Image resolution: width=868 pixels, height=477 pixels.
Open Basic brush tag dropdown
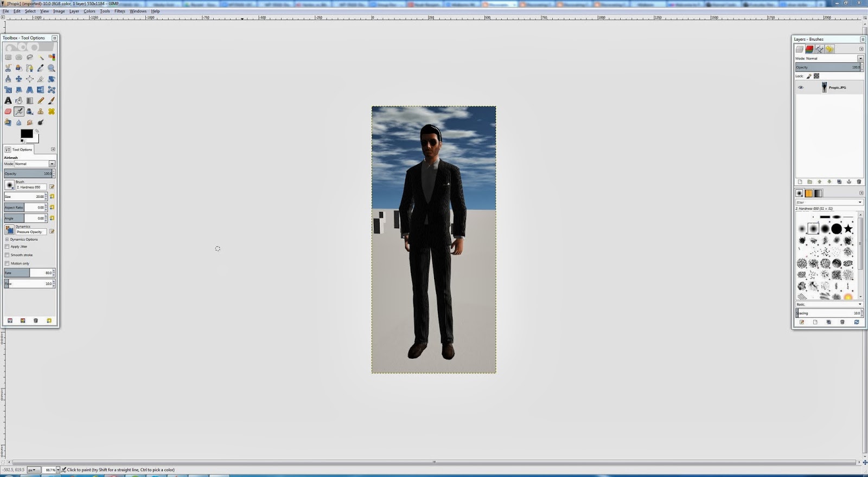(860, 304)
